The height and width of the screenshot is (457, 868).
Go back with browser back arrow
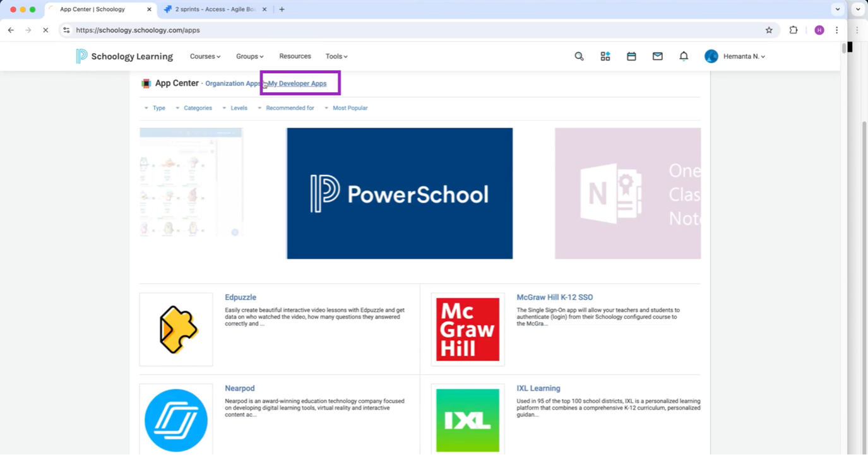pos(11,30)
